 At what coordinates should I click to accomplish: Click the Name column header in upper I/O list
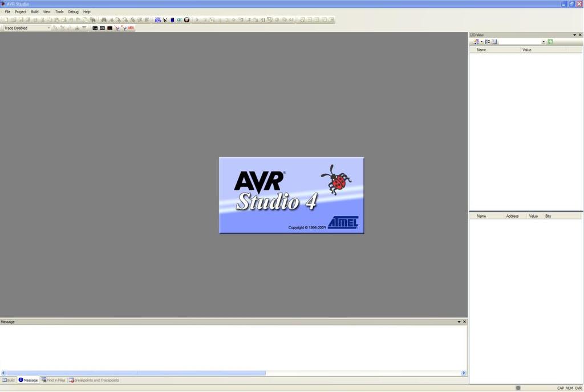click(495, 50)
